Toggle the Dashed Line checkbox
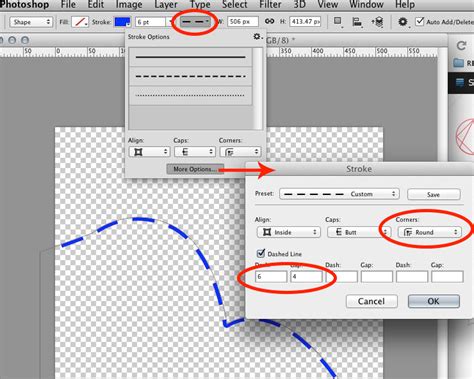 tap(261, 253)
